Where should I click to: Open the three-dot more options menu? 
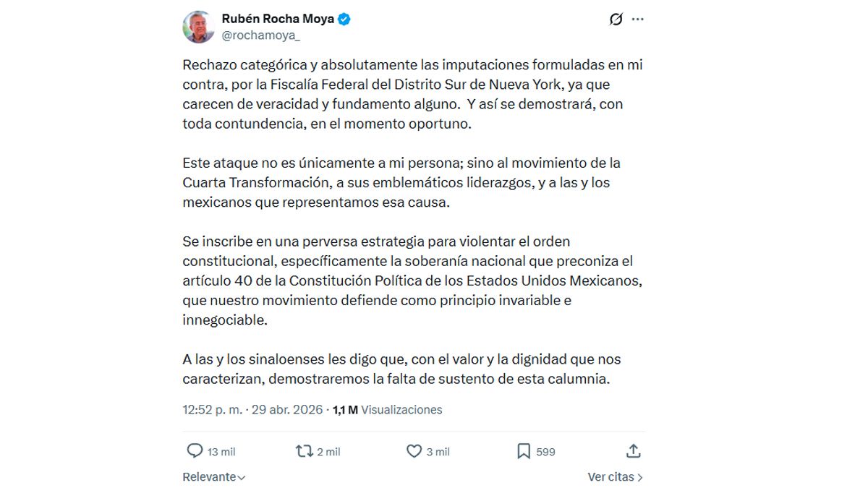point(637,20)
